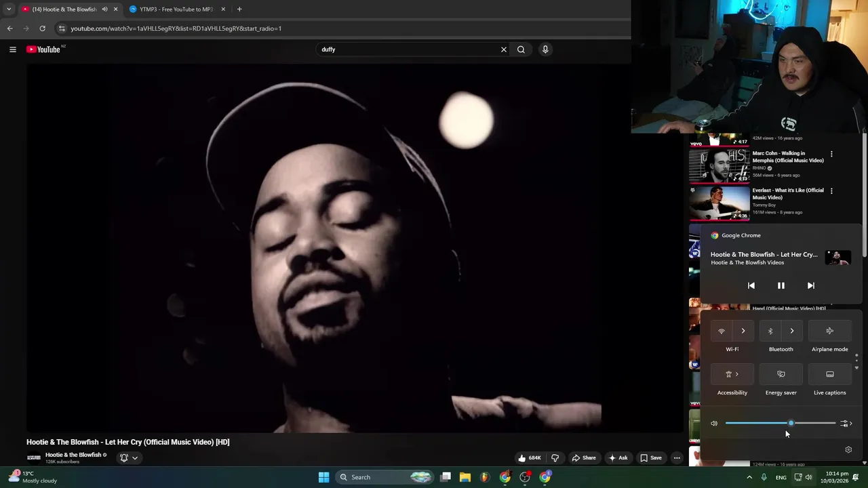
Task: Skip to next track in the media flyout
Action: coord(811,286)
